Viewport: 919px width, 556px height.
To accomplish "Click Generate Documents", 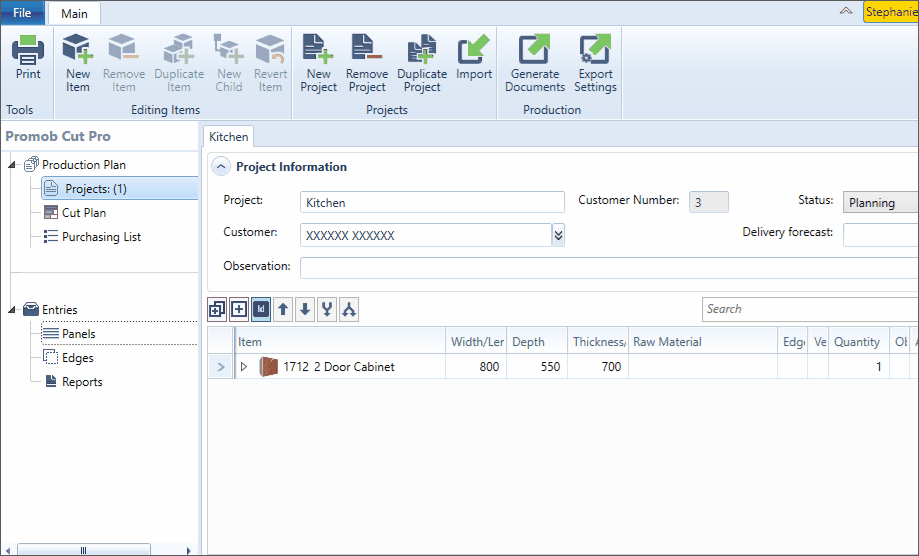I will coord(535,63).
